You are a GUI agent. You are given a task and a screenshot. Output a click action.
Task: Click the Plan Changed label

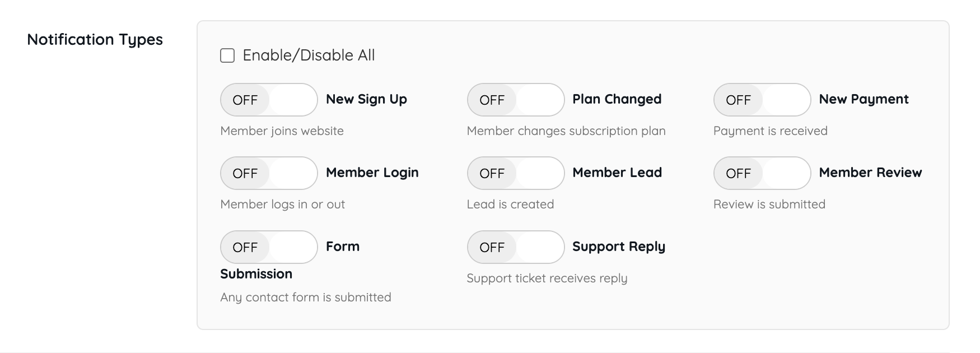[x=617, y=99]
